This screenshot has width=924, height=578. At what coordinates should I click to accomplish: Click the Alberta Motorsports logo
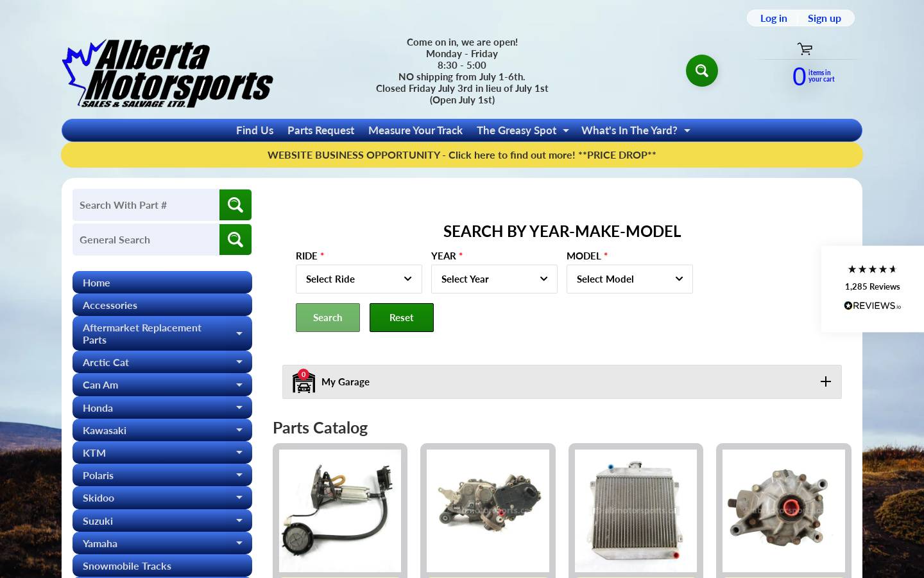167,73
